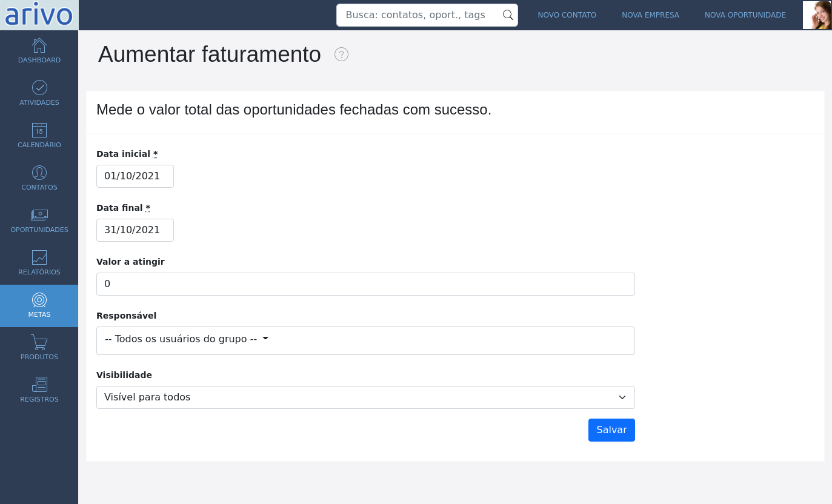Click the Salvar button
Screen dimensions: 832x504
point(611,430)
